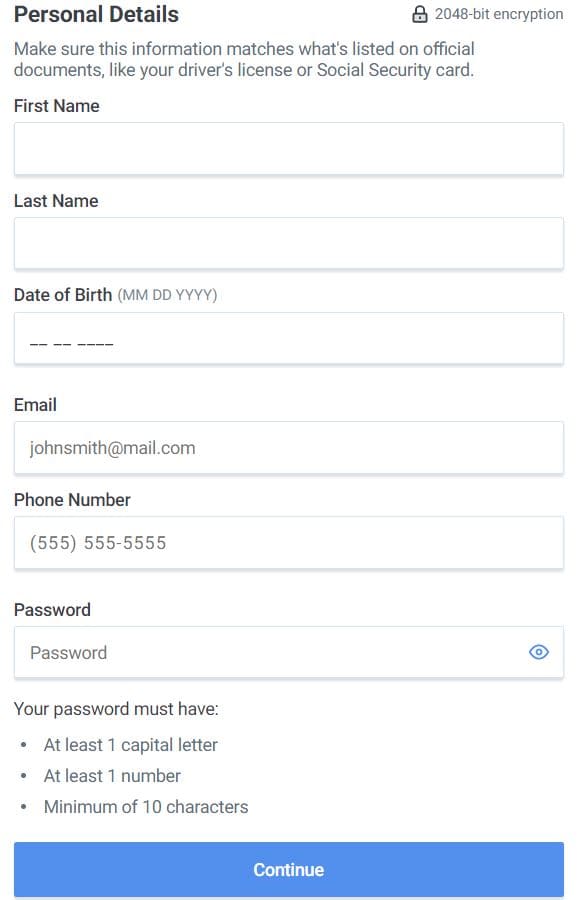Select the Phone Number input field
This screenshot has height=900, width=578.
(289, 542)
